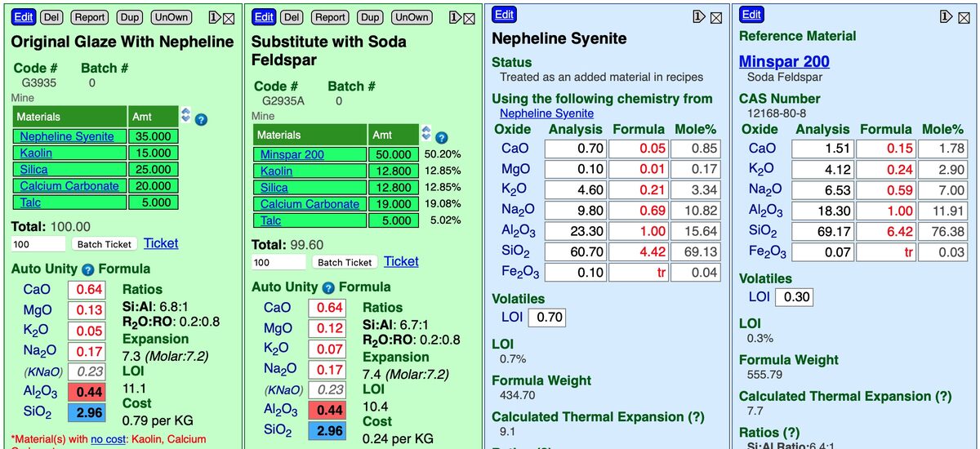This screenshot has height=449, width=980.
Task: Open Materials help icon in Substitute recipe panel
Action: click(x=442, y=138)
